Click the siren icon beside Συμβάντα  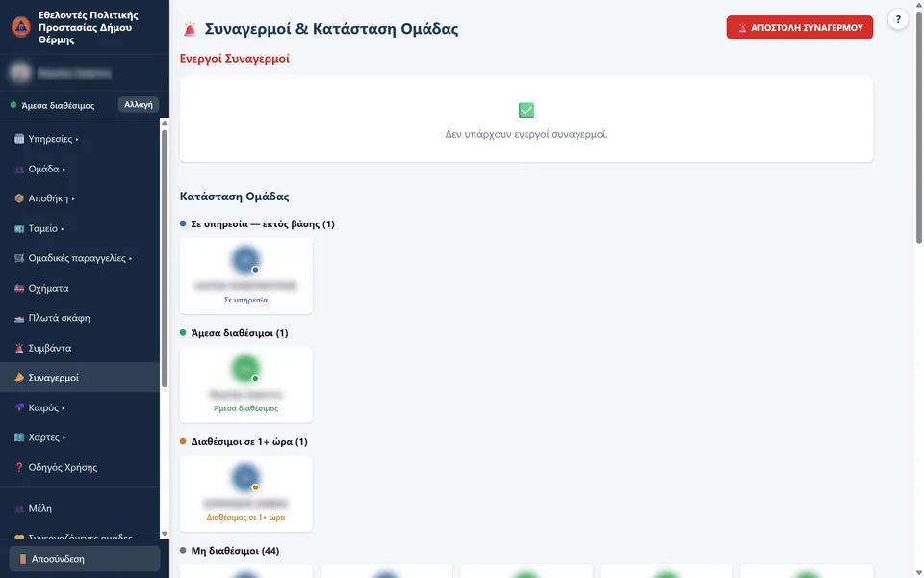point(19,348)
